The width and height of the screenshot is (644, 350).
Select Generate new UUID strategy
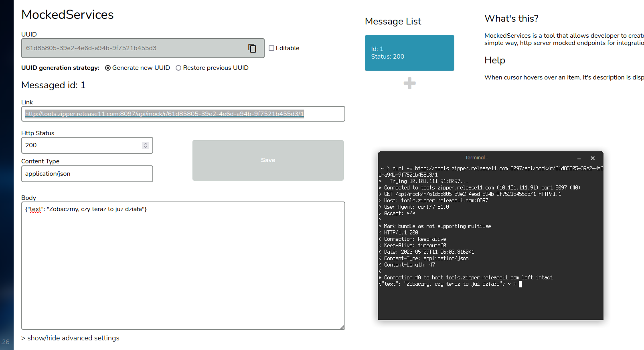point(108,68)
